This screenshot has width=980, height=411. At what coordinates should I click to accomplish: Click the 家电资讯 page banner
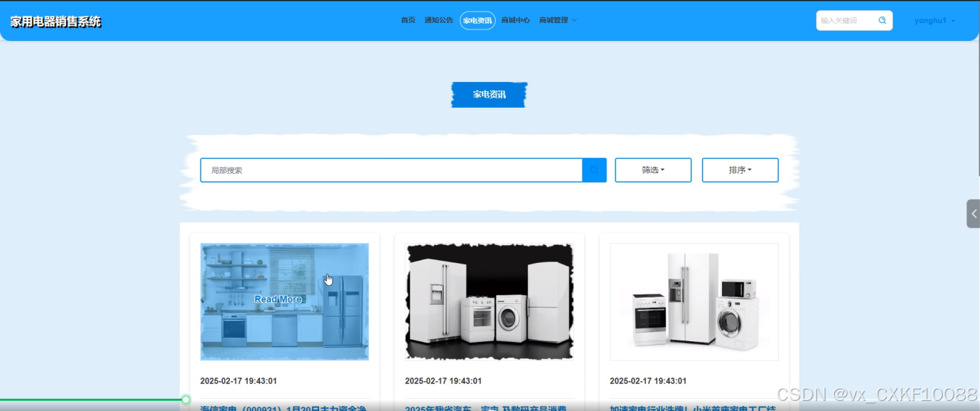tap(489, 95)
